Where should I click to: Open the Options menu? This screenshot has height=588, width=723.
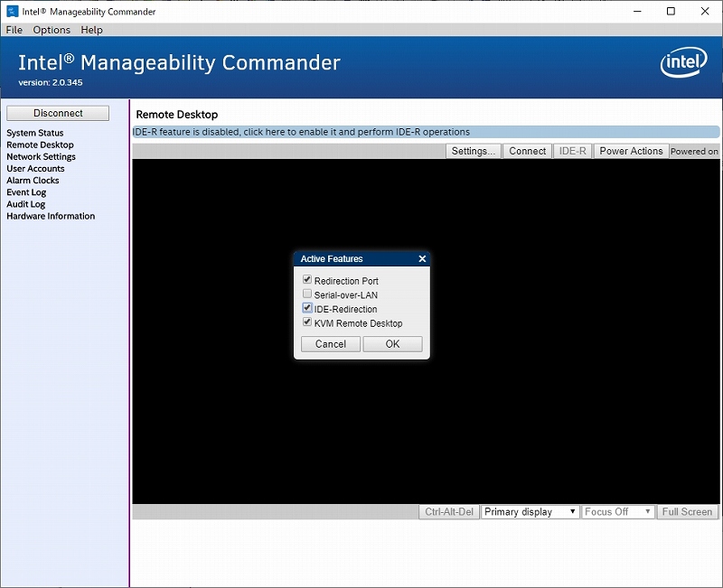(x=52, y=30)
